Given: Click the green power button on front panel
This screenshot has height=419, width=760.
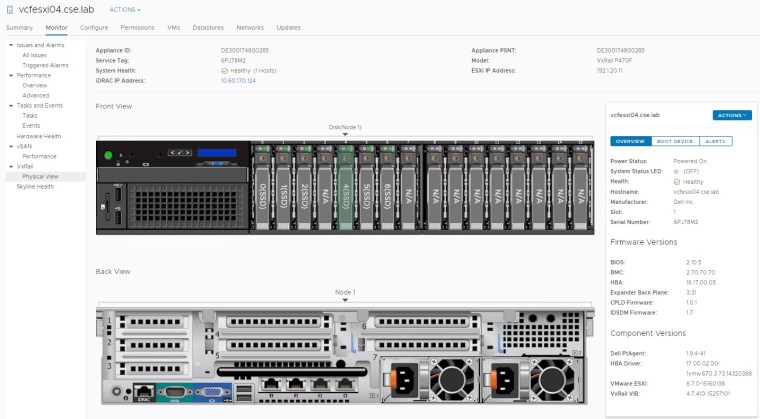Looking at the screenshot, I should point(109,154).
